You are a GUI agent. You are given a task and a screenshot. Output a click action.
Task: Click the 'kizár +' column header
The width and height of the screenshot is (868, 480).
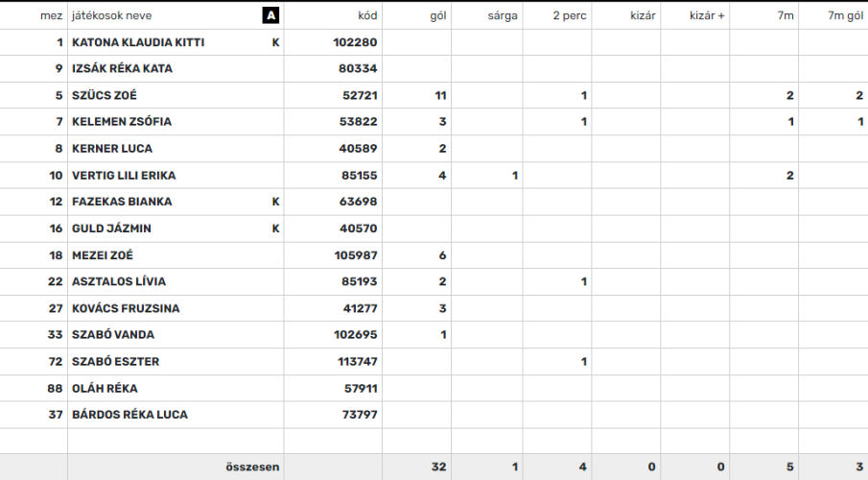point(707,15)
